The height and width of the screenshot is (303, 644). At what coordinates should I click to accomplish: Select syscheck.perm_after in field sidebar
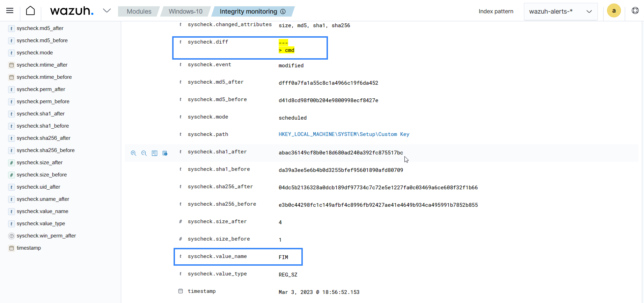41,89
